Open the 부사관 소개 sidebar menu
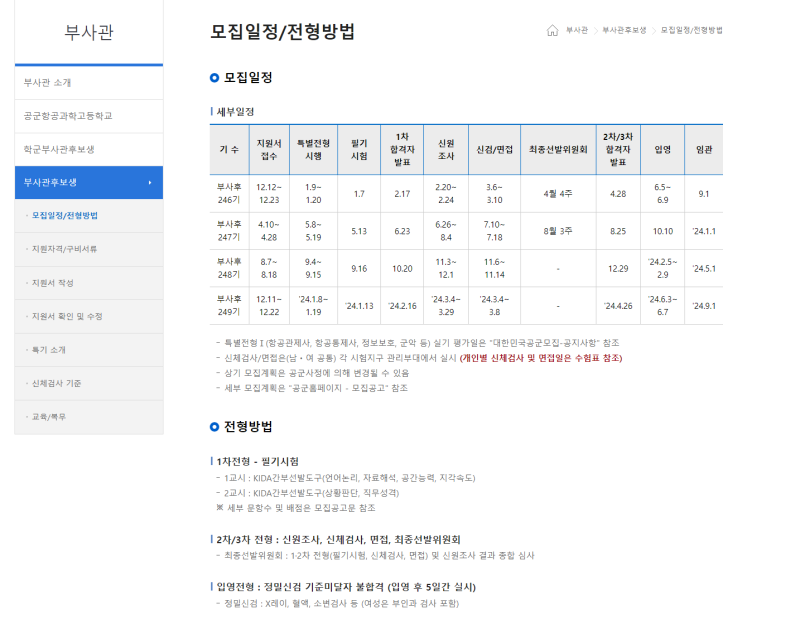 click(x=49, y=83)
